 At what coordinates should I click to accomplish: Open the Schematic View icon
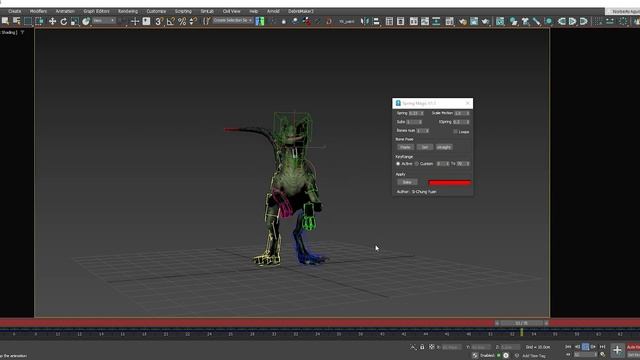(436, 21)
